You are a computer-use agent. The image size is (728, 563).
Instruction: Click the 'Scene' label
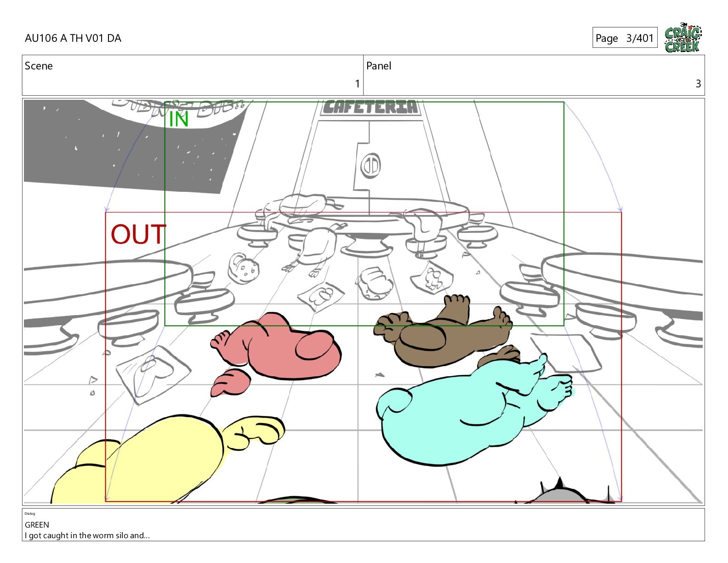click(x=39, y=66)
